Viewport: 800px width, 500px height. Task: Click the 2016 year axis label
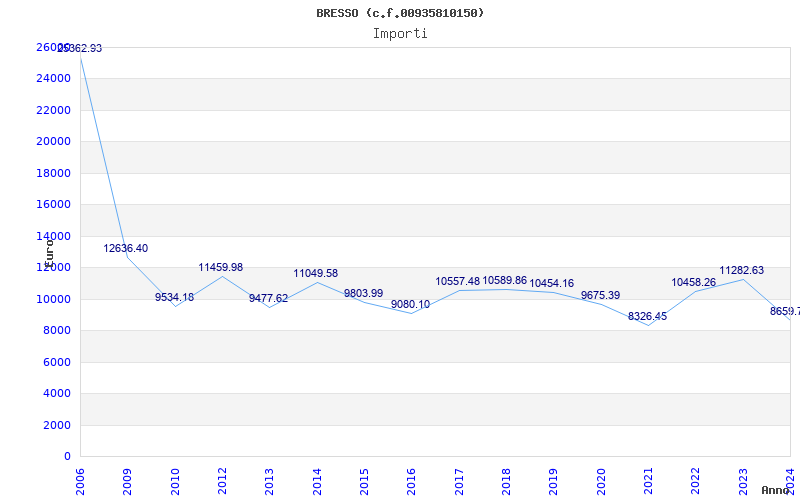(x=412, y=480)
